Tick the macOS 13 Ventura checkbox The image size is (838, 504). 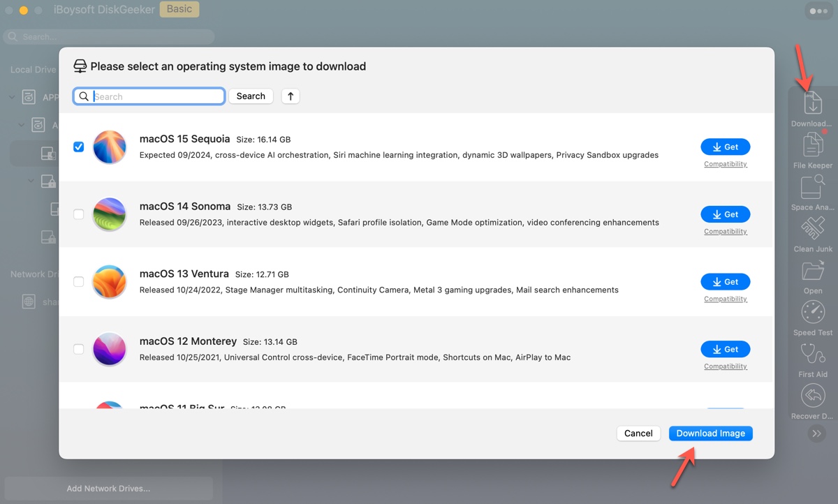point(79,281)
